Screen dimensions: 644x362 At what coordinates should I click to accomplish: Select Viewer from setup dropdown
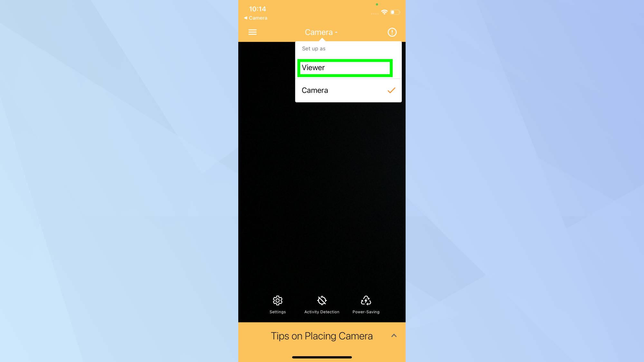tap(345, 68)
